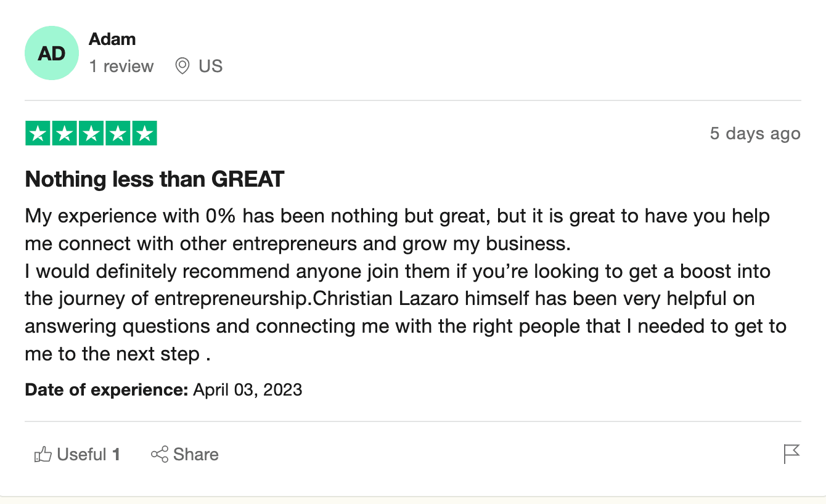Click the location pin icon near US
The image size is (826, 504).
point(182,66)
